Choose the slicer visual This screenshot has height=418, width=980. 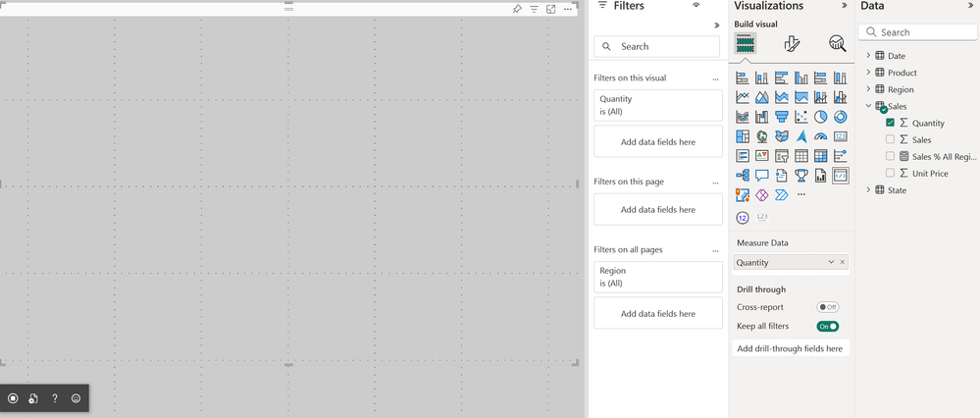click(x=781, y=156)
